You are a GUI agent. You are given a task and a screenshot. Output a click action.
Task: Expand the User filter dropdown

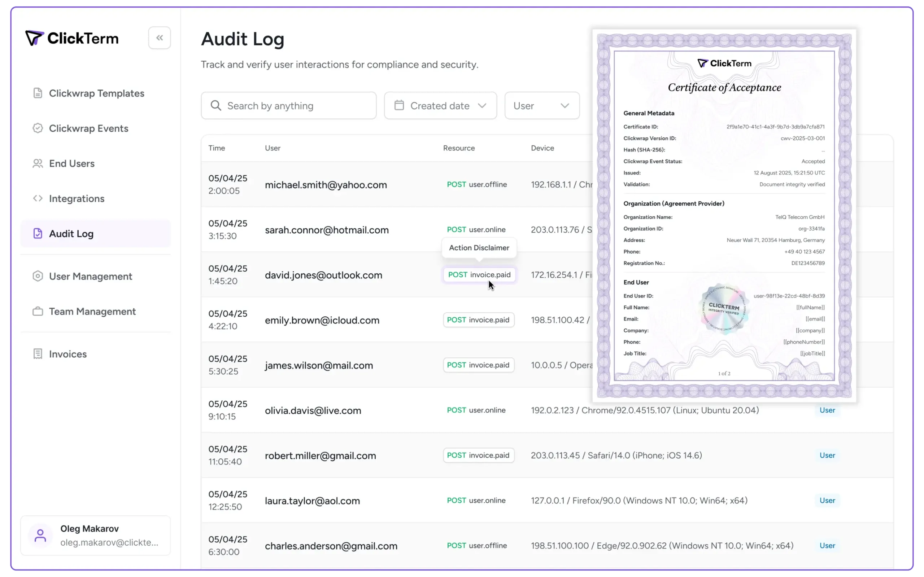tap(541, 106)
